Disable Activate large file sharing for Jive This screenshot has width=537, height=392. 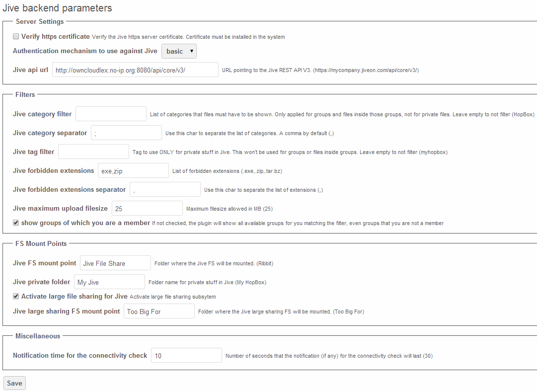pos(15,296)
